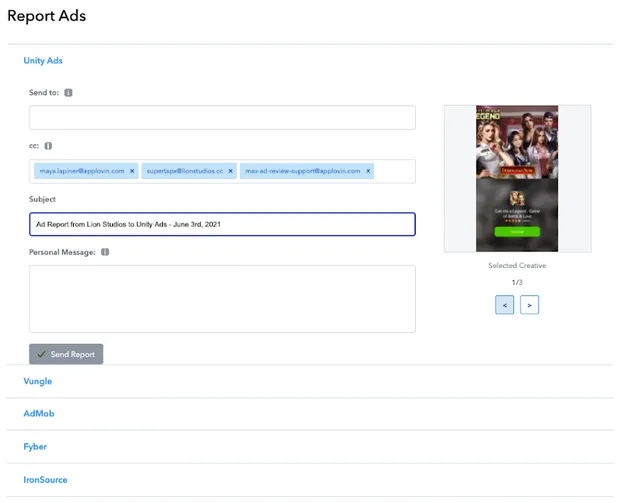Click the Selected Creative caption
Viewport: 620px width, 503px height.
(x=517, y=265)
